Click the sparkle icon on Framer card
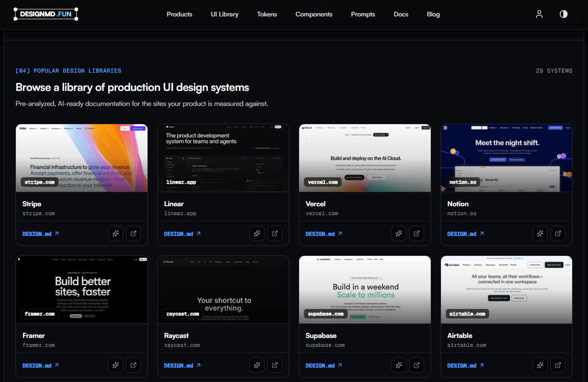Viewport: 588px width, 382px height. 116,365
